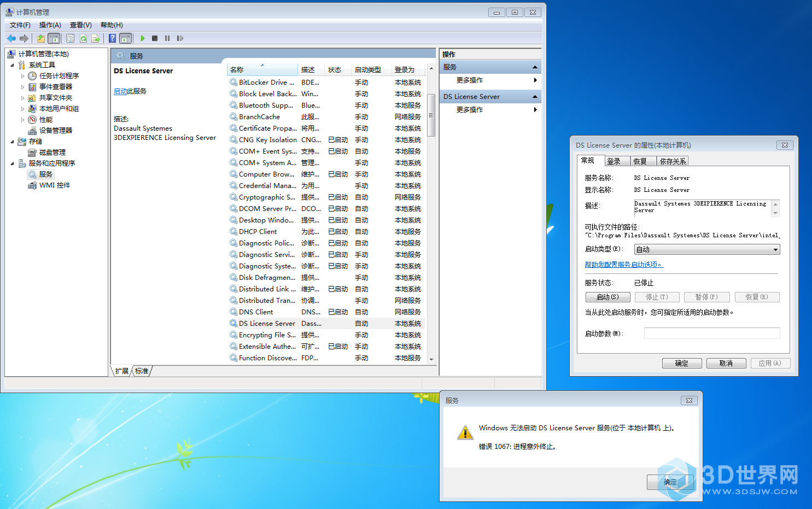Select the 服务 node in the tree
The height and width of the screenshot is (509, 812).
41,174
